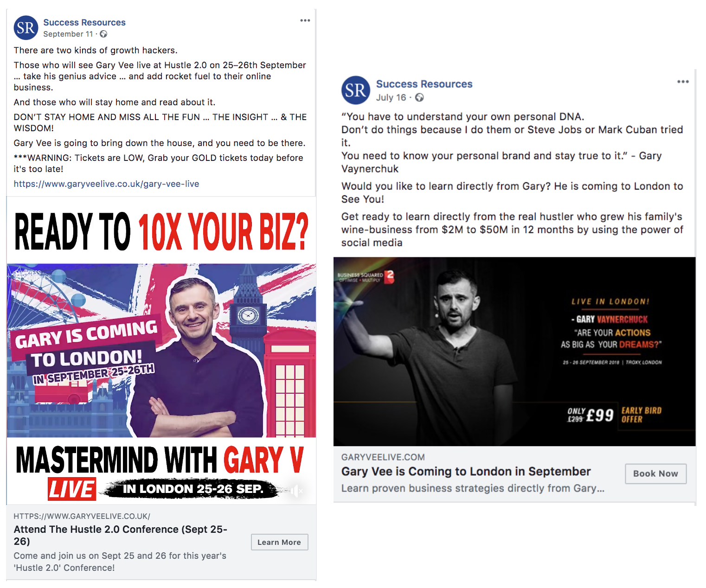
Task: Click the September 11 timestamp
Action: tap(68, 34)
